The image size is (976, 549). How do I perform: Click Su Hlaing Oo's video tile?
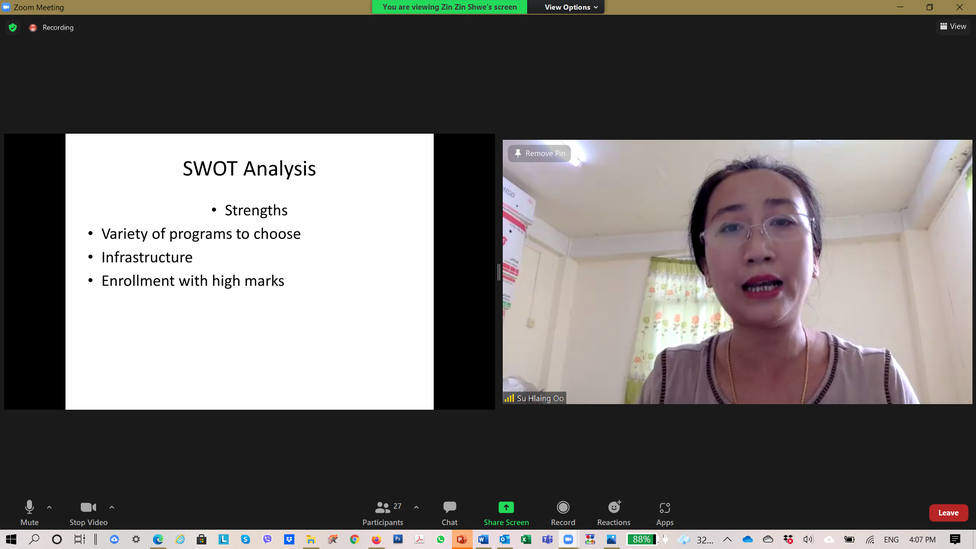click(x=737, y=271)
